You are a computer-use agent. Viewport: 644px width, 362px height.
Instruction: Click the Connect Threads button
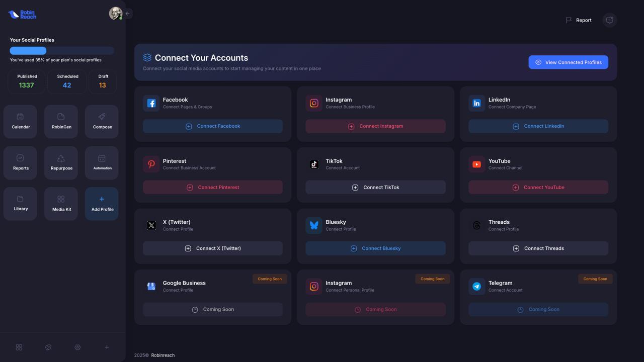coord(538,248)
